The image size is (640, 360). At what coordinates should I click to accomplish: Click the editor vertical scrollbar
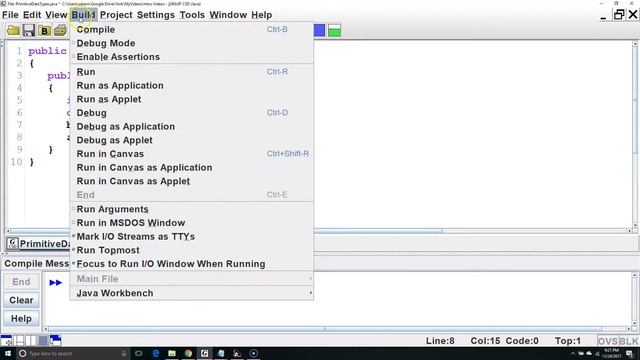(636, 135)
